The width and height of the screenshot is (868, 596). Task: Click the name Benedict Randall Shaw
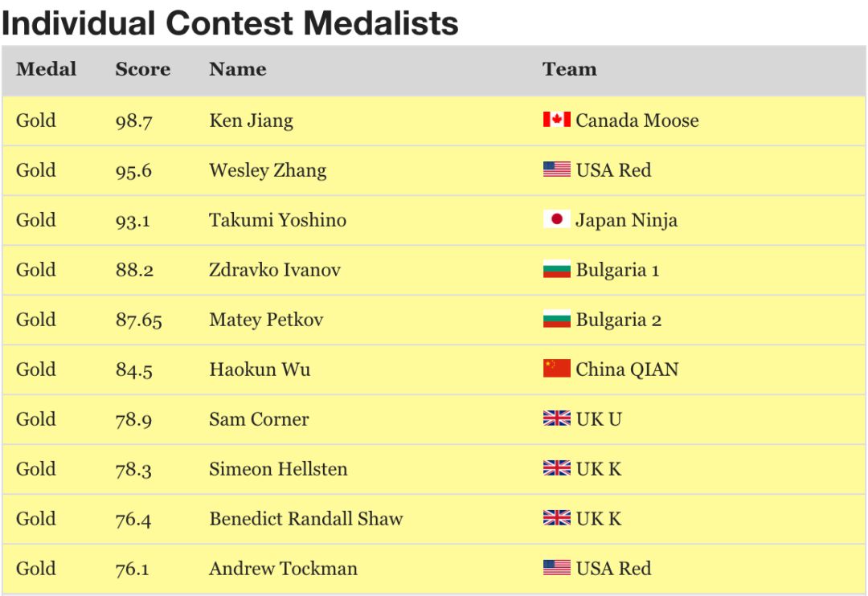pyautogui.click(x=306, y=519)
